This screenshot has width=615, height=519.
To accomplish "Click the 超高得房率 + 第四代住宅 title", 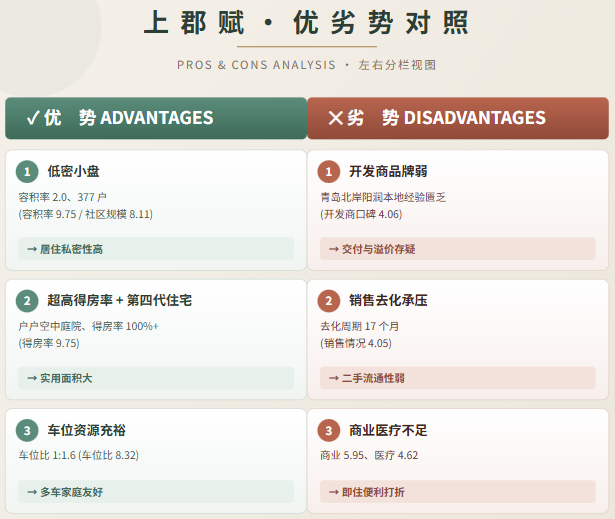I will point(120,300).
